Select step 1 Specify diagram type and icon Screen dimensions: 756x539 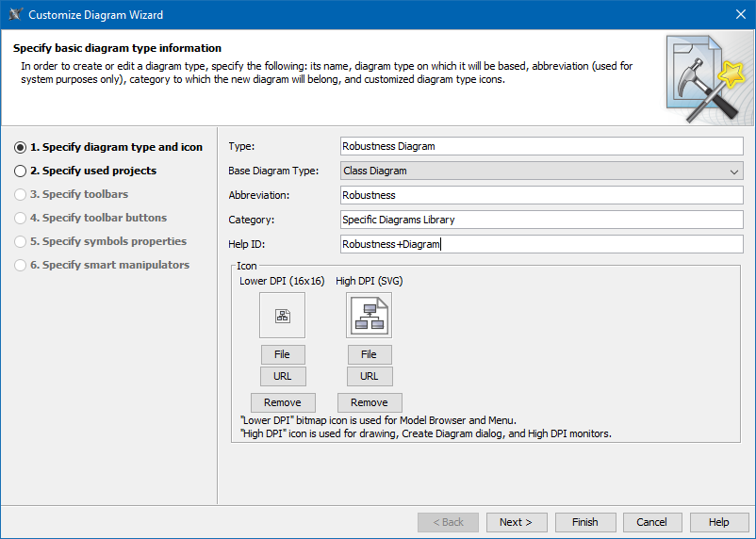click(x=116, y=147)
